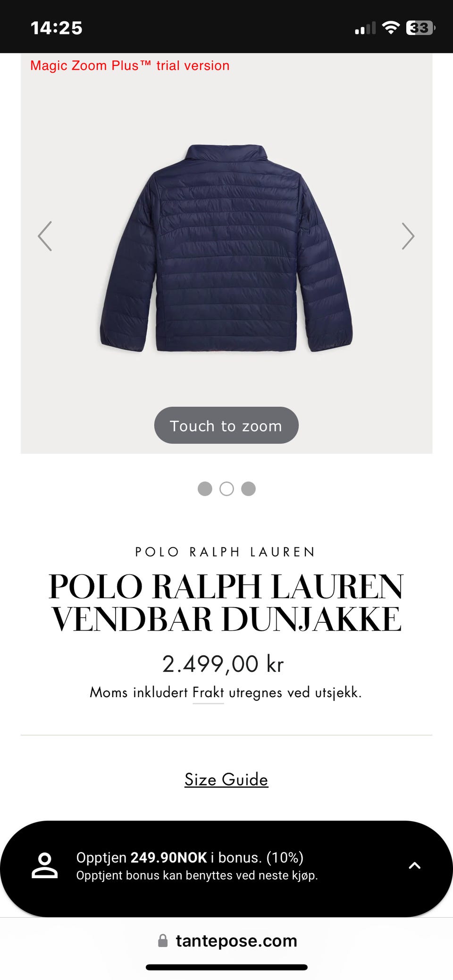Screen dimensions: 453x980
Task: Tap the bonus account person icon
Action: pyautogui.click(x=44, y=865)
